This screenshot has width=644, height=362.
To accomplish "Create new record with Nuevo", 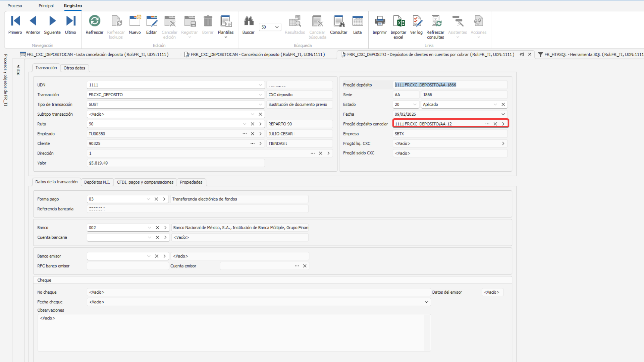I will coord(135,21).
